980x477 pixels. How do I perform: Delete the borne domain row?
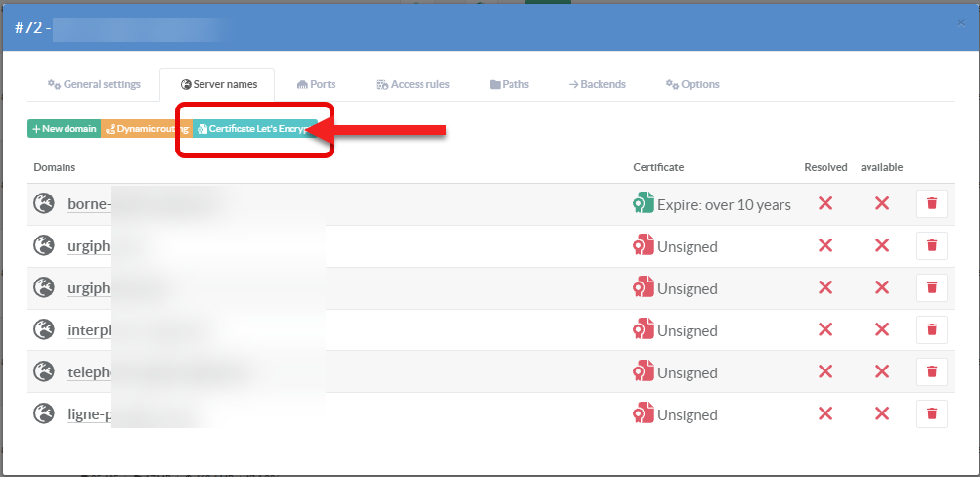931,203
